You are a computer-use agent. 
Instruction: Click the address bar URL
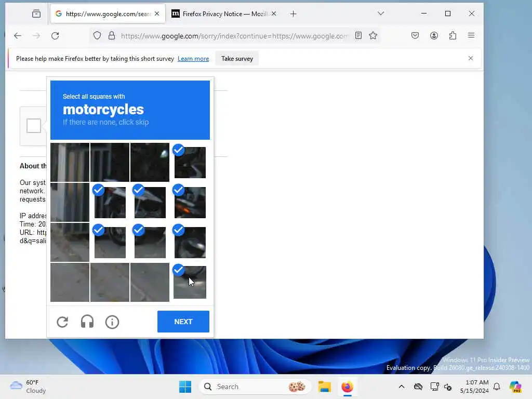tap(234, 36)
